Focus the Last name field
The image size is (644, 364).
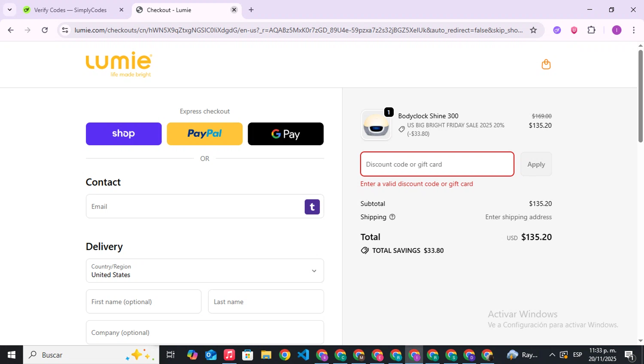(x=266, y=302)
